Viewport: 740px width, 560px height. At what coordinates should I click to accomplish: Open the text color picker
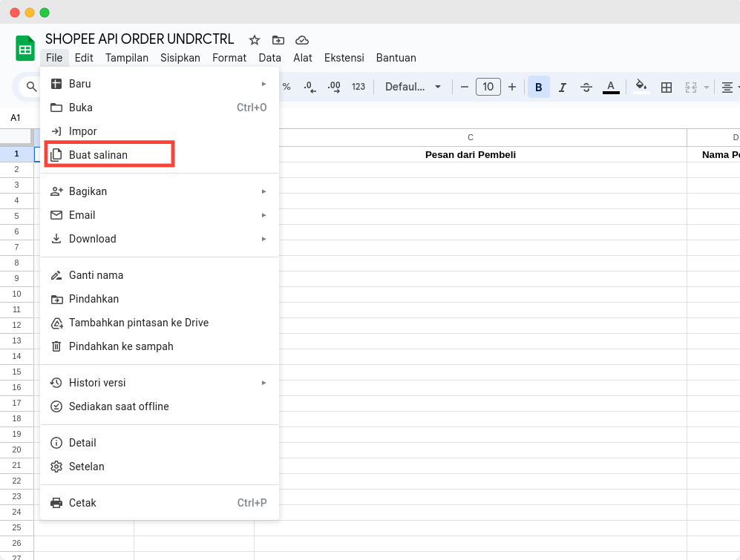point(611,87)
